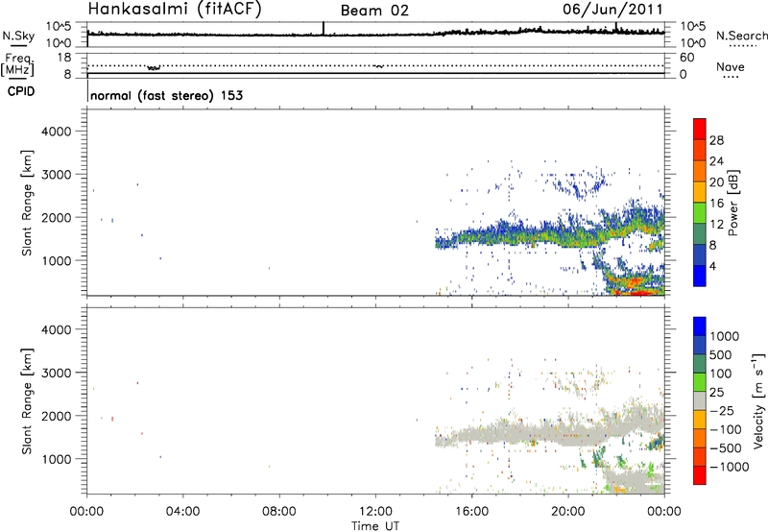Click the 18 tick on frequency axis

64,58
